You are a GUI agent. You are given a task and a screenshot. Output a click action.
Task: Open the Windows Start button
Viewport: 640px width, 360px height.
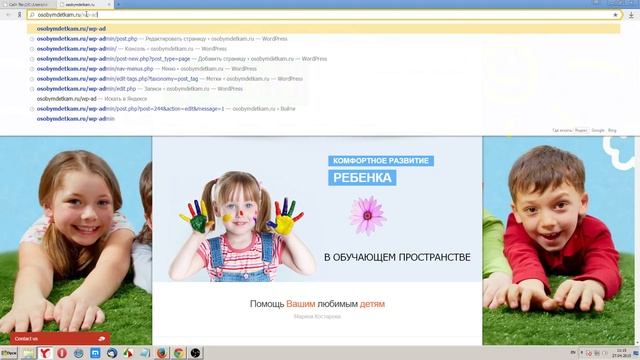point(9,353)
